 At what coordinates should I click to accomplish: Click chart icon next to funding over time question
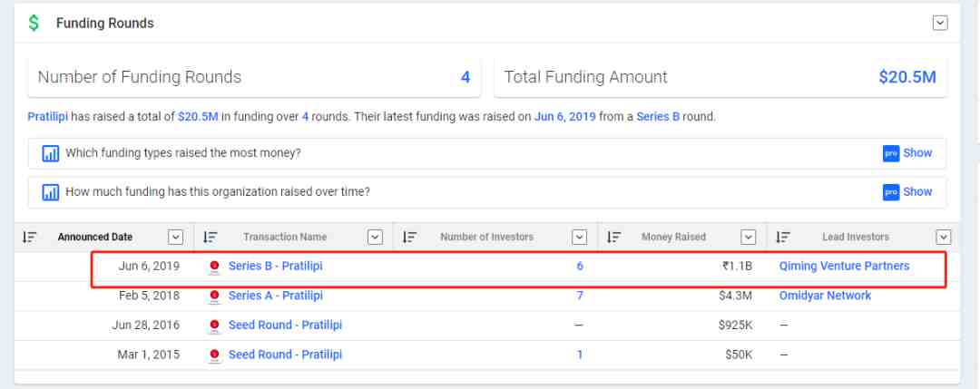coord(51,192)
